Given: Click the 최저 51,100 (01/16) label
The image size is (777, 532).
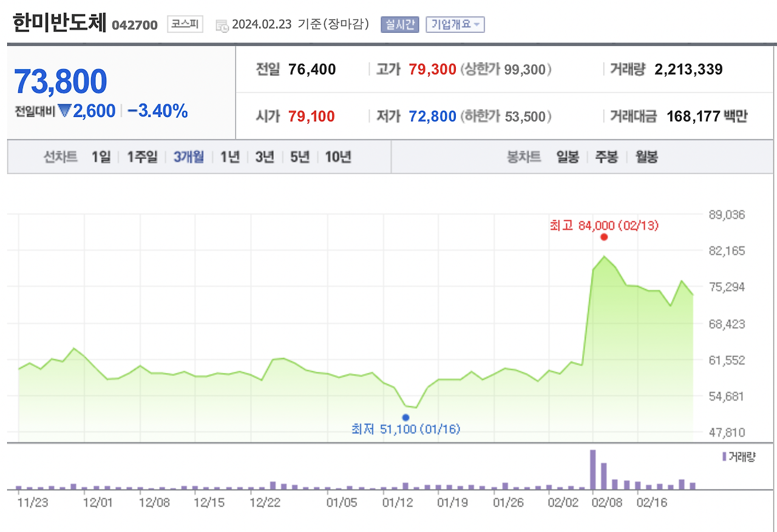Looking at the screenshot, I should tap(405, 429).
